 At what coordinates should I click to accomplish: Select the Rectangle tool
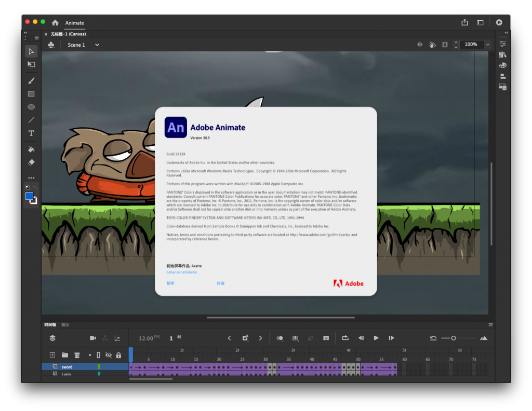(31, 94)
